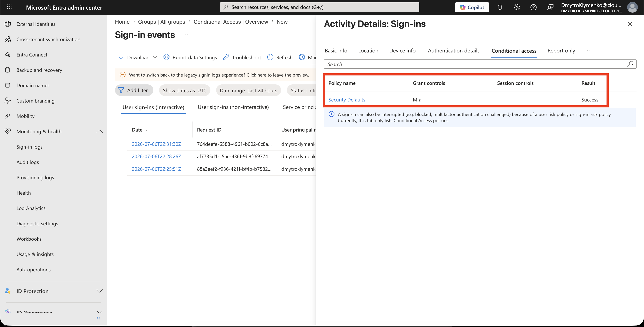Screen dimensions: 644x327
Task: Focus the global resources search box
Action: tap(319, 7)
